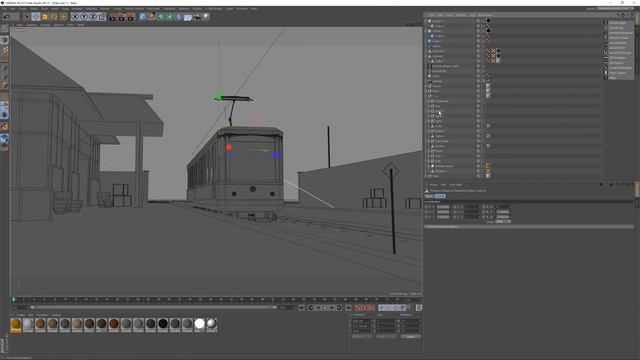Open Attribute Manager Mode menu

click(x=433, y=185)
